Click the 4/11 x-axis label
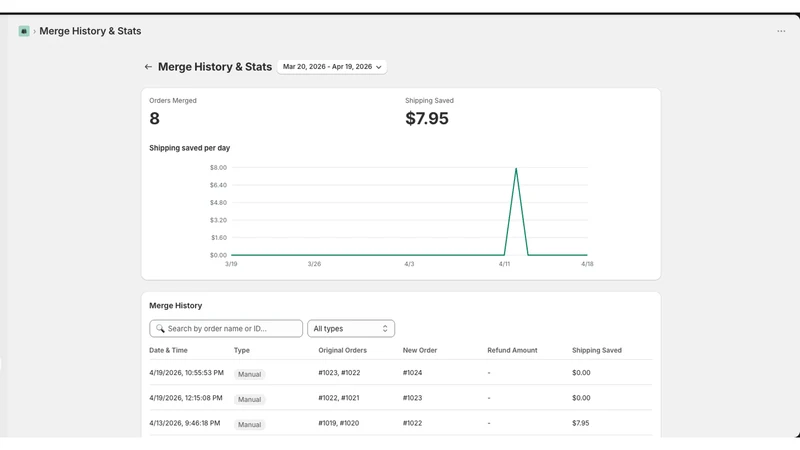This screenshot has height=450, width=800. pyautogui.click(x=504, y=264)
